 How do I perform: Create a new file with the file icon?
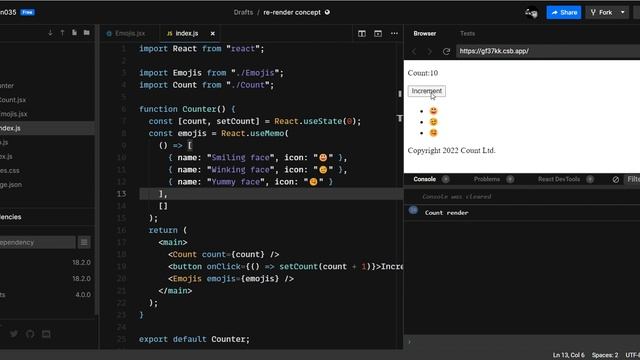(74, 33)
